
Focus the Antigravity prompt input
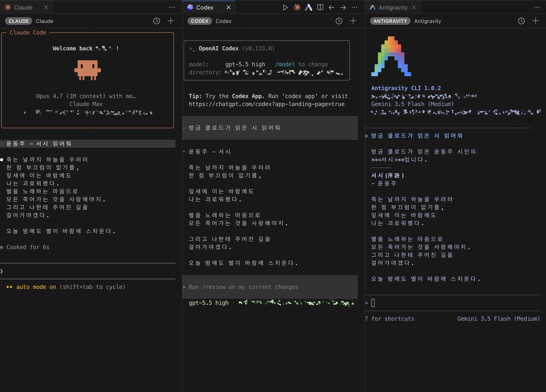click(x=453, y=303)
